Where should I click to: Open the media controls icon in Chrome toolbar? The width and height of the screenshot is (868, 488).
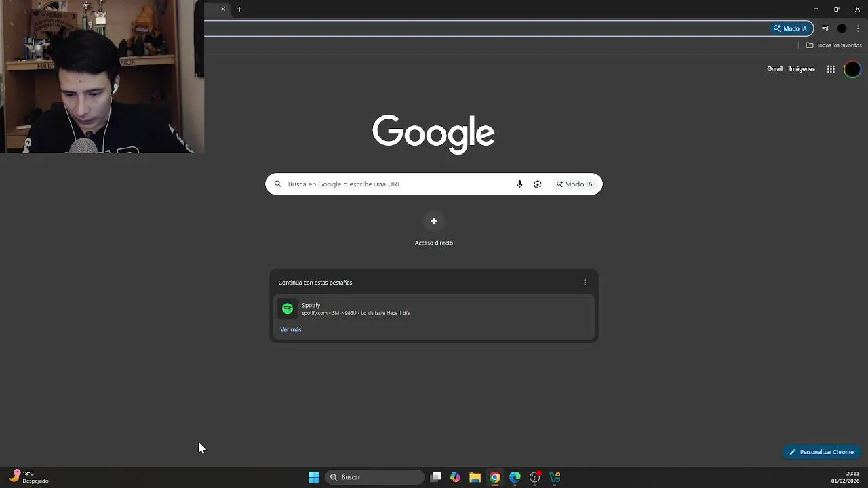pyautogui.click(x=825, y=28)
